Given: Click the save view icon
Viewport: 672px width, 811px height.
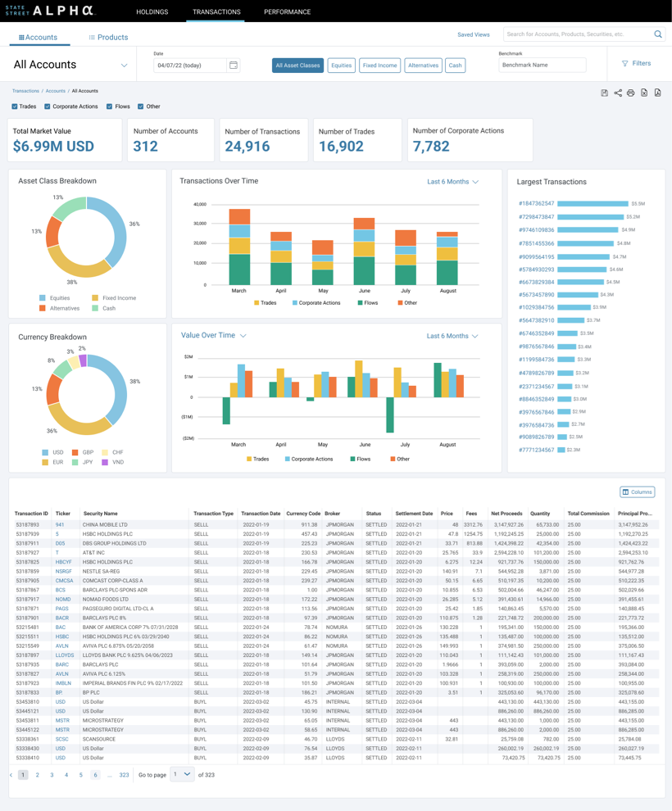Looking at the screenshot, I should [x=605, y=93].
